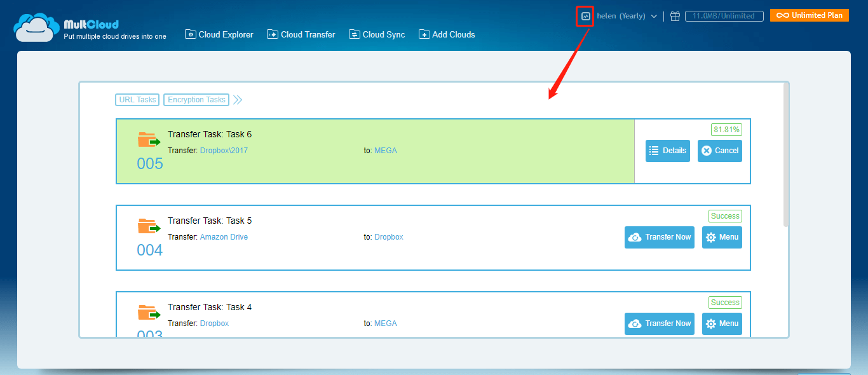Click the Success status badge of Task 5
868x375 pixels.
point(725,216)
